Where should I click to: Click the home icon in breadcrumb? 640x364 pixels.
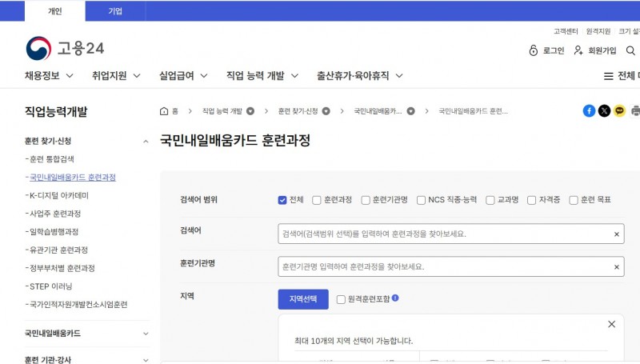pos(164,111)
